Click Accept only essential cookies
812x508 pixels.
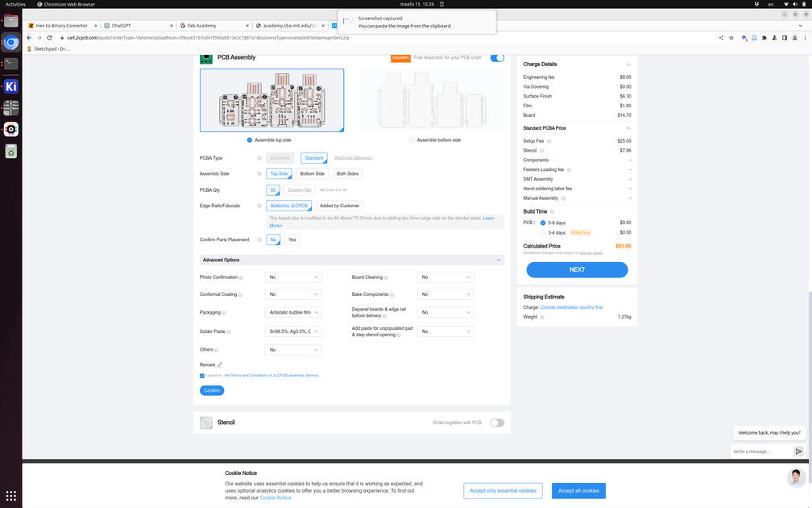[503, 490]
